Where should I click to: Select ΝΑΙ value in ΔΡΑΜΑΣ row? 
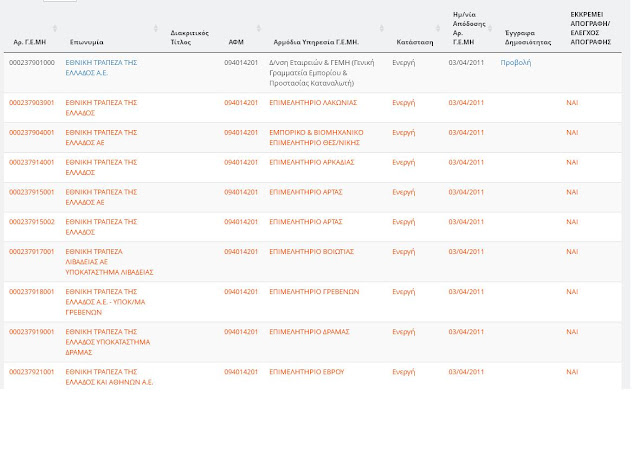click(x=572, y=331)
